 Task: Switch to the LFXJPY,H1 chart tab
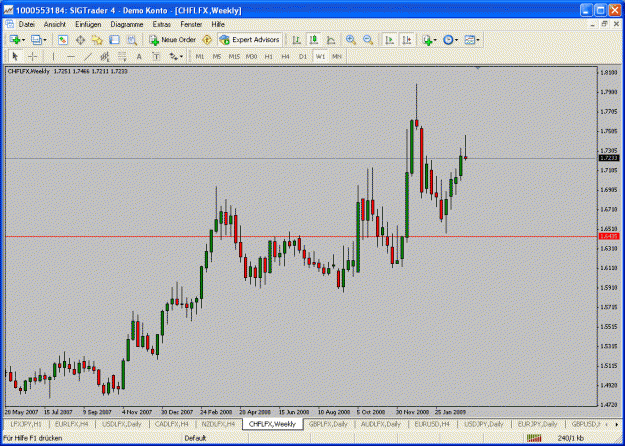(26, 424)
